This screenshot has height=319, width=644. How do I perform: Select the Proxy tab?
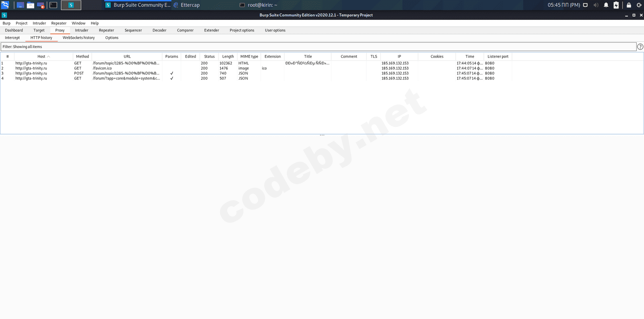click(60, 30)
